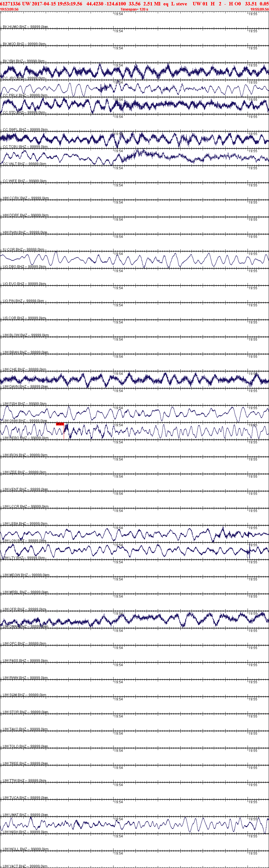Select the UW TAKO BHZ station label

(25, 729)
